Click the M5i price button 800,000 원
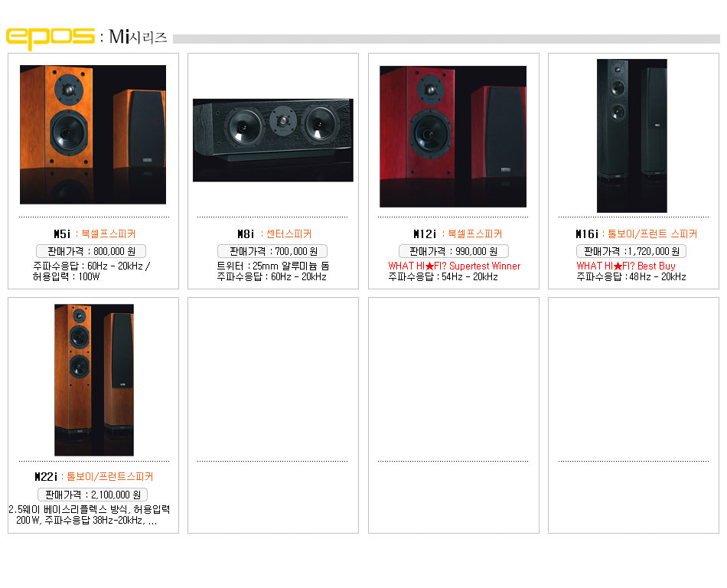Image resolution: width=727 pixels, height=588 pixels. [x=91, y=251]
